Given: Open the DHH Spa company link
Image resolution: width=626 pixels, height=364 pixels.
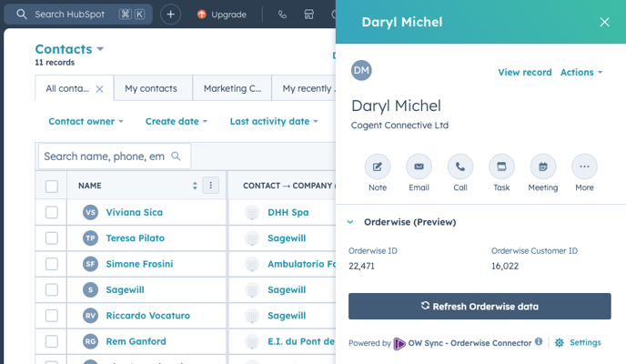Looking at the screenshot, I should 288,213.
